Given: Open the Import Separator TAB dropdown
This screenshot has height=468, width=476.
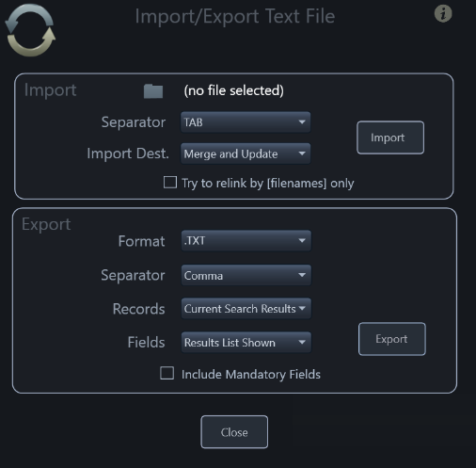Looking at the screenshot, I should pos(246,122).
